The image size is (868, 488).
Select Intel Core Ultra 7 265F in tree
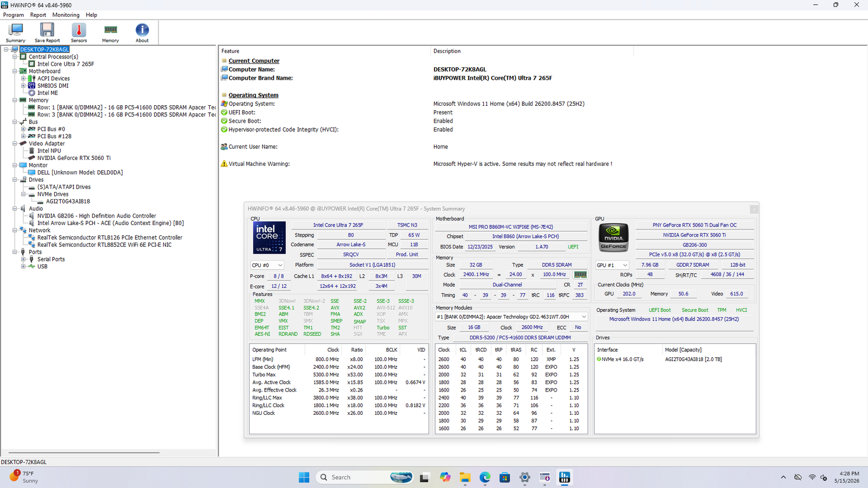(66, 64)
